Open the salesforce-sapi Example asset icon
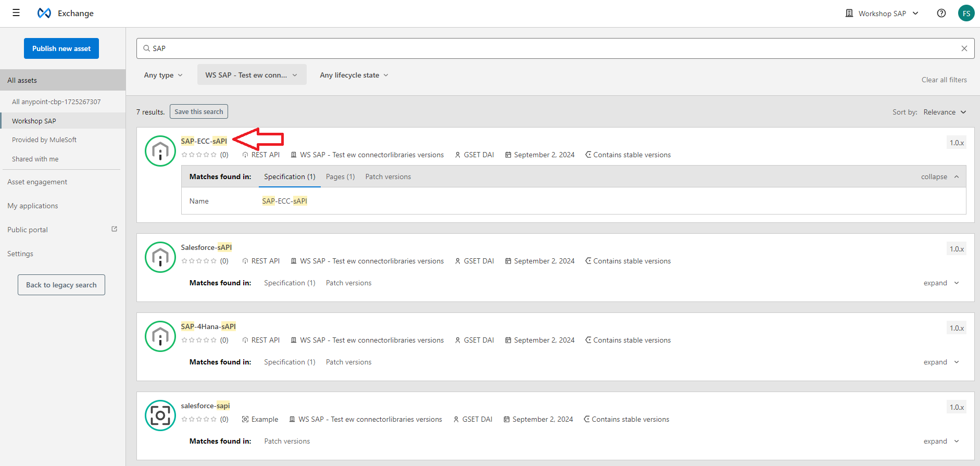Screen dimensions: 980x466 pos(160,415)
